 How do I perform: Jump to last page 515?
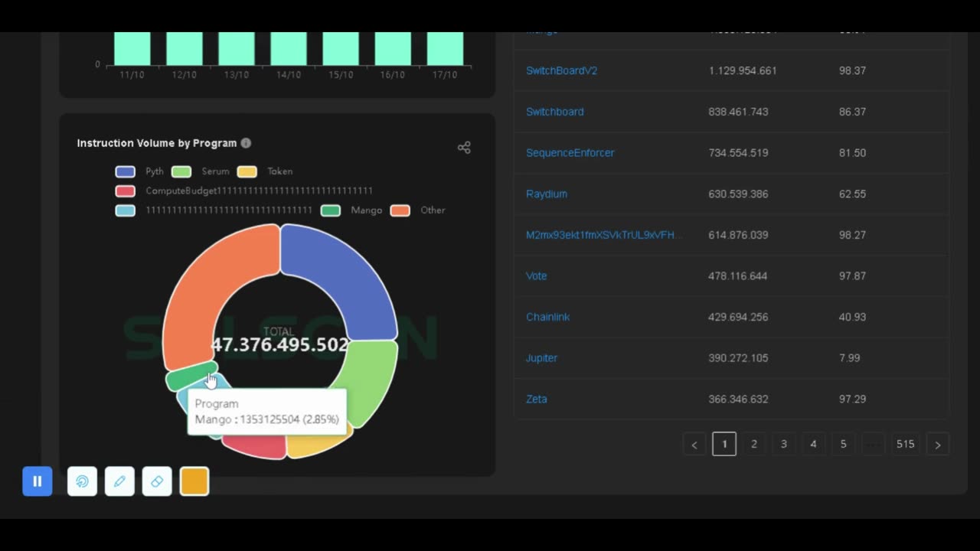point(905,444)
